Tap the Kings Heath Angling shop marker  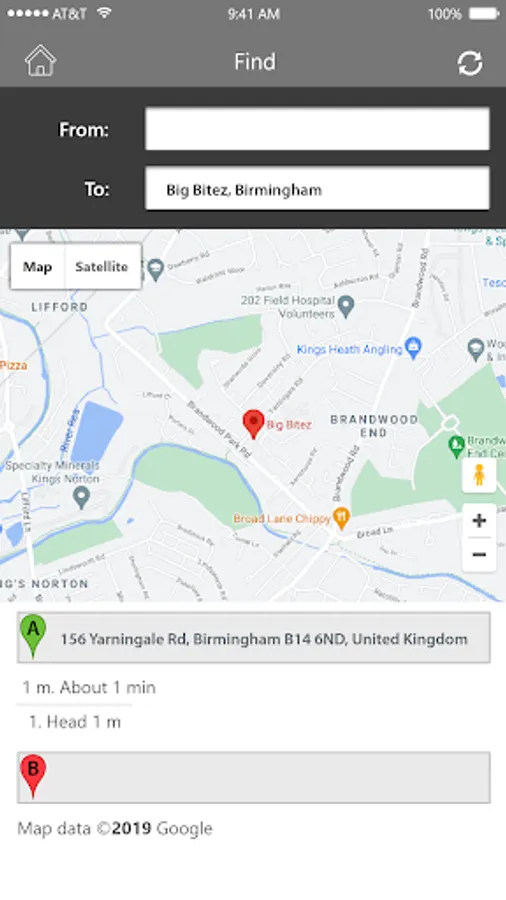(x=413, y=347)
